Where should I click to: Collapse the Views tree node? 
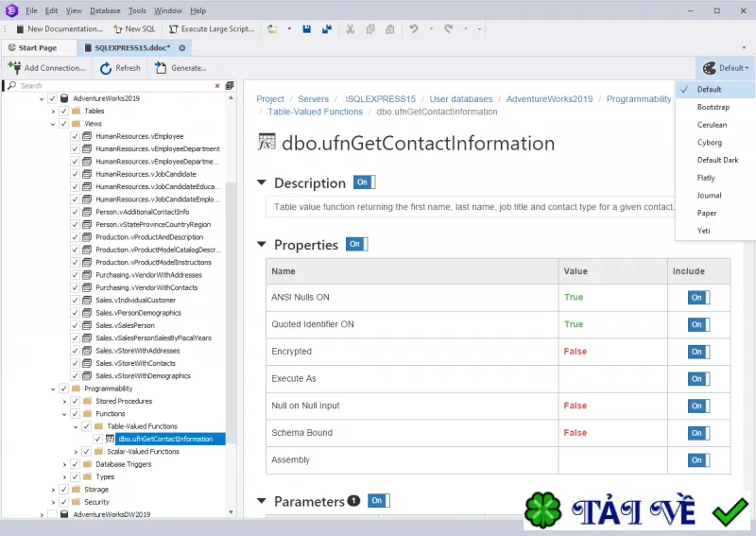[x=53, y=124]
